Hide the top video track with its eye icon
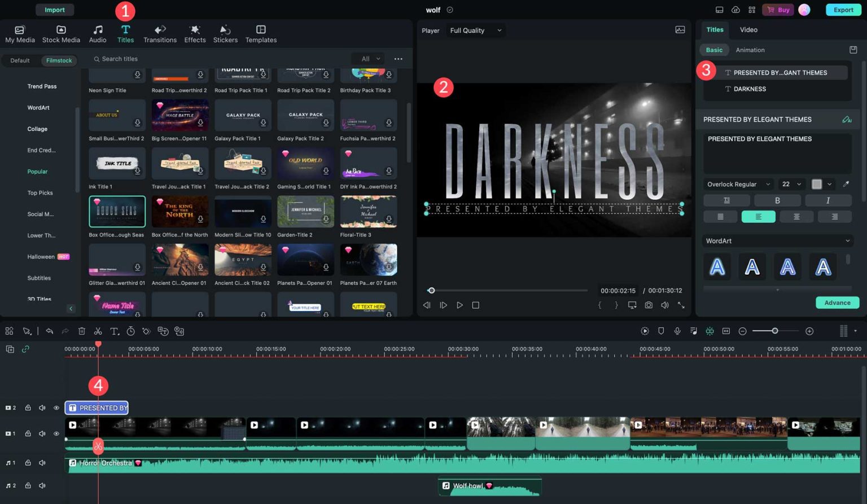This screenshot has height=504, width=867. 56,407
